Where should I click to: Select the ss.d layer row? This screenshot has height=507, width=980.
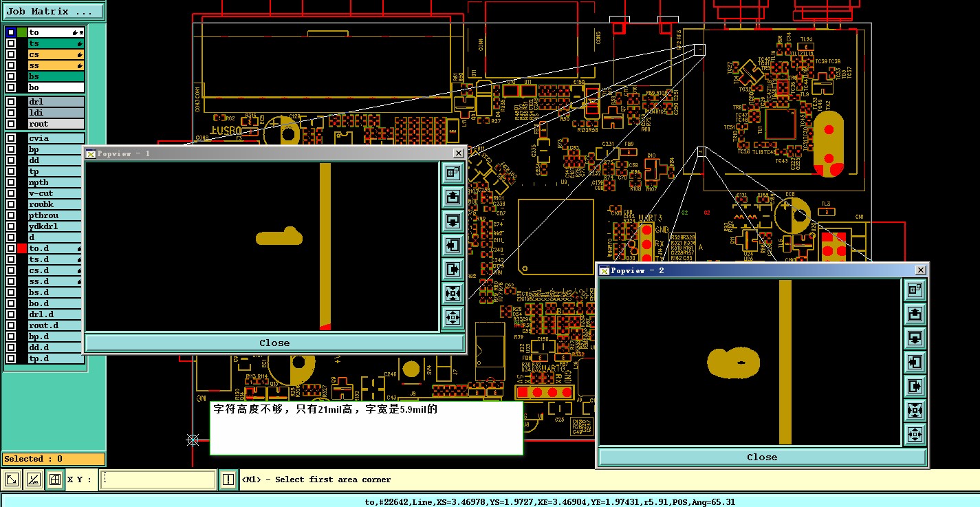click(x=56, y=281)
